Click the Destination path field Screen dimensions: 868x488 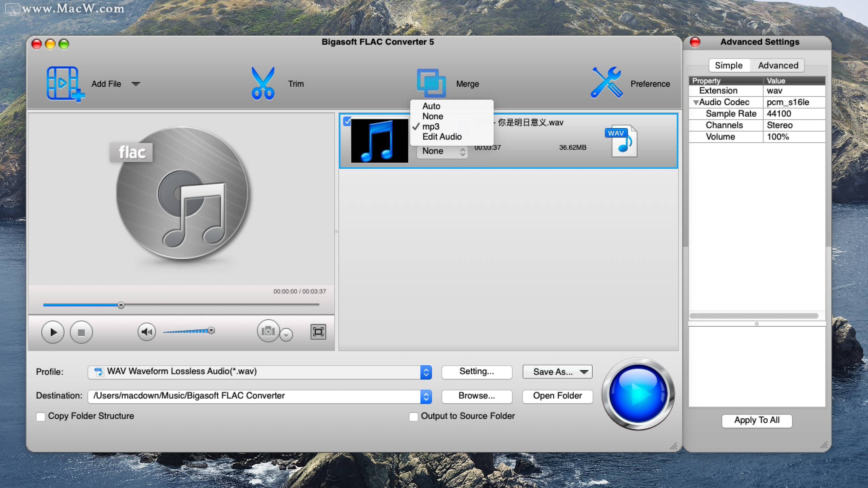coord(254,396)
